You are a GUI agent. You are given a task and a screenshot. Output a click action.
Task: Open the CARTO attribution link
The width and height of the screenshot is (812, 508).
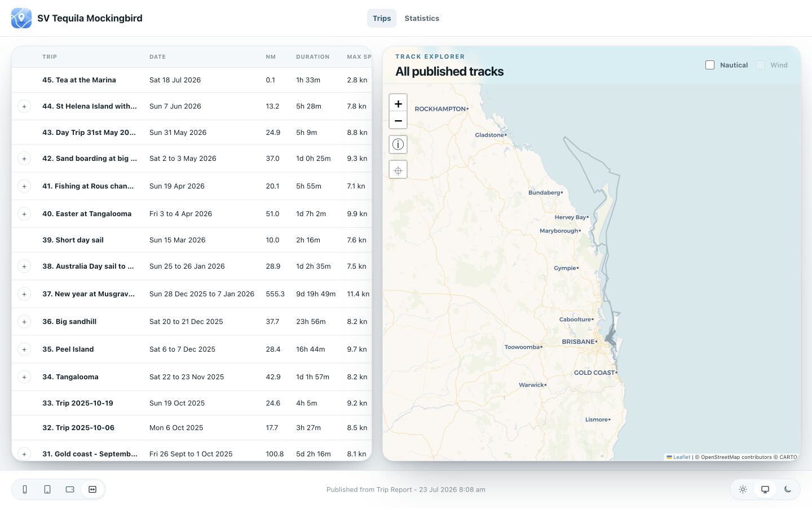click(788, 457)
